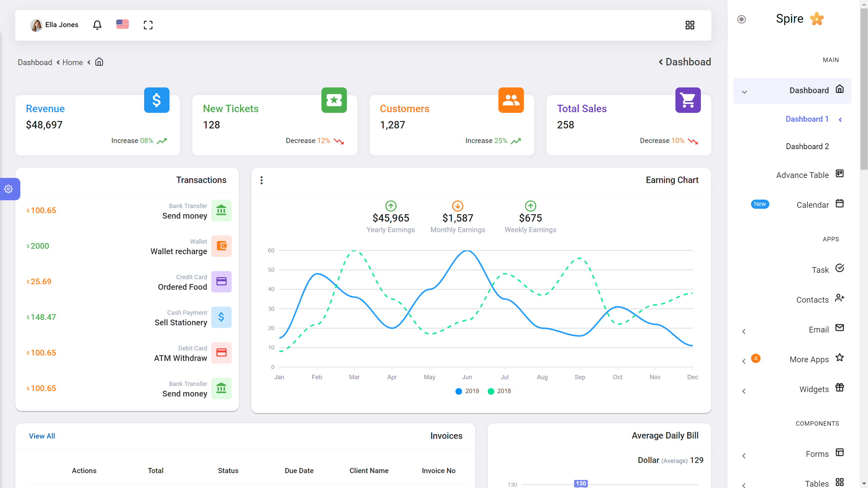Viewport: 868px width, 488px height.
Task: Click the notification bell icon
Action: point(97,25)
